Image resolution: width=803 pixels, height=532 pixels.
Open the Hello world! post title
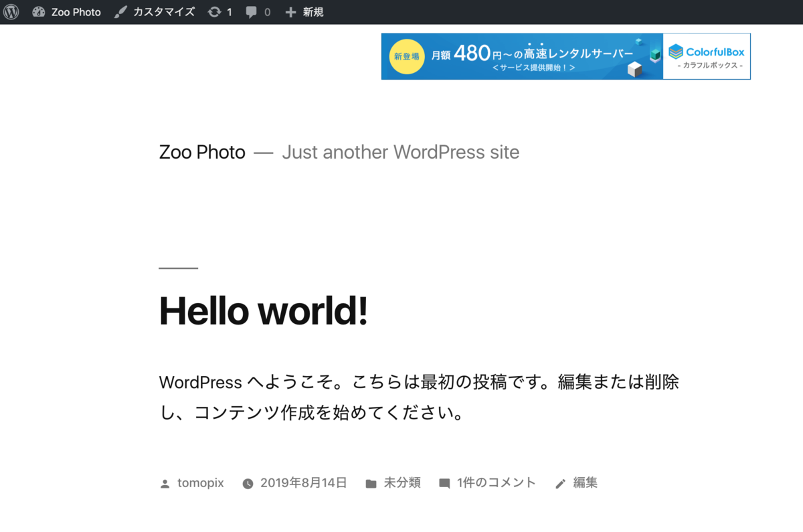tap(263, 311)
